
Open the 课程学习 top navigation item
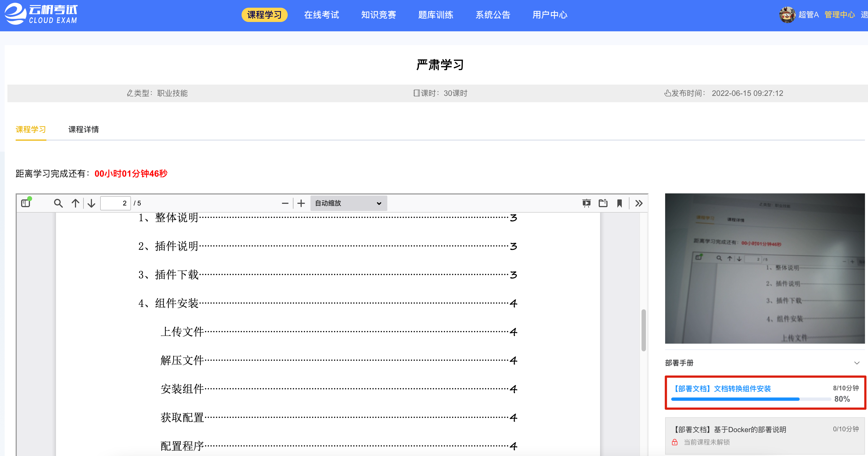point(265,15)
